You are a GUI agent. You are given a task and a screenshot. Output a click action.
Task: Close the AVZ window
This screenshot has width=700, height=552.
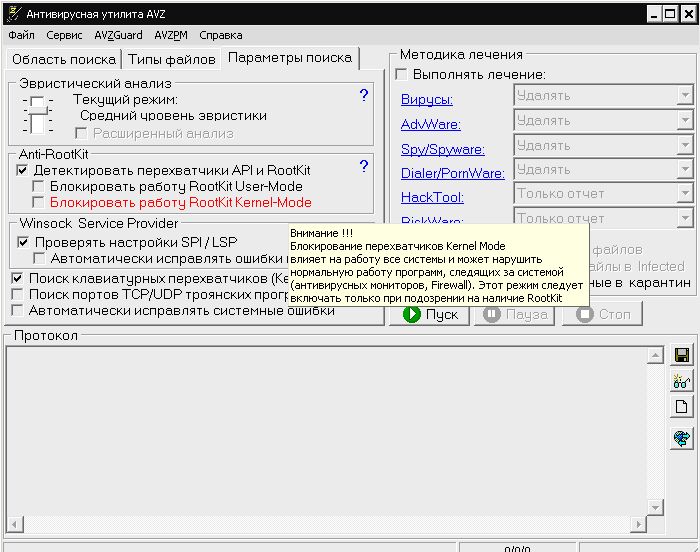point(688,14)
